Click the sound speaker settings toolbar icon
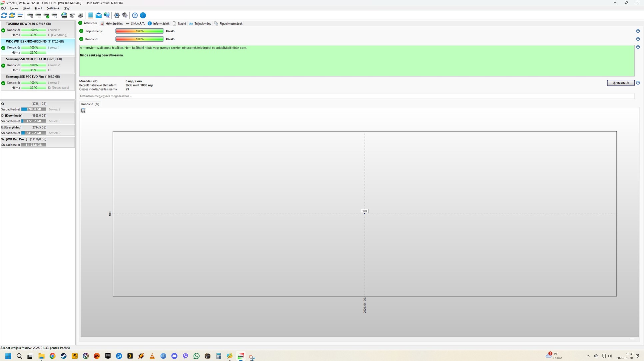Image resolution: width=644 pixels, height=361 pixels. (125, 15)
